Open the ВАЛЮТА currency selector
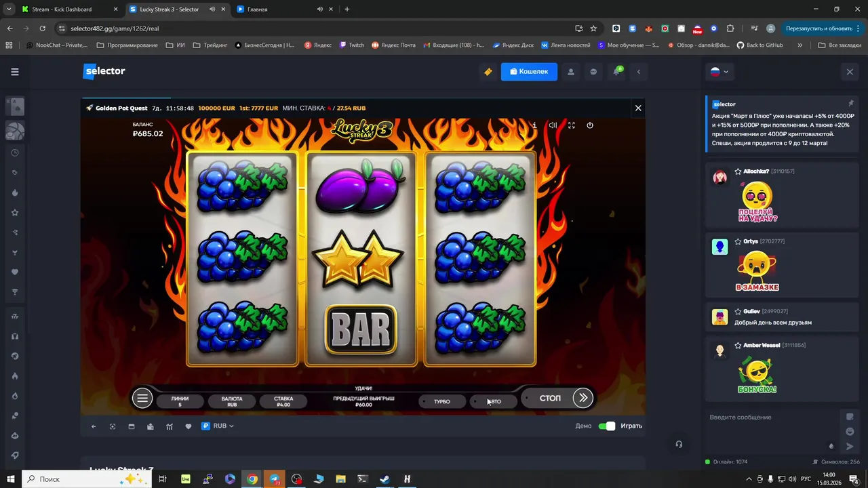 tap(232, 401)
